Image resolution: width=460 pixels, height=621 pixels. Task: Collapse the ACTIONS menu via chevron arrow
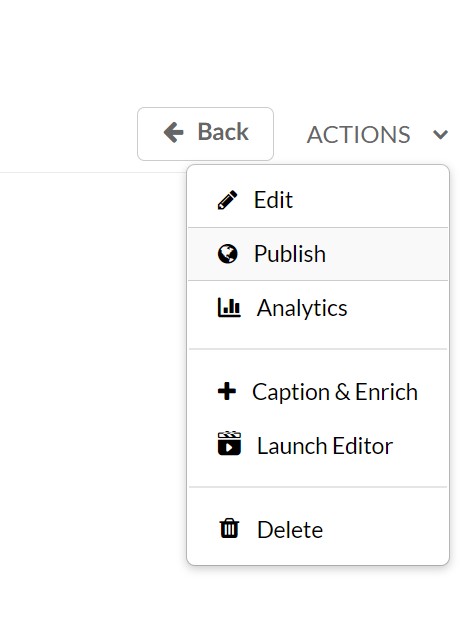click(440, 135)
